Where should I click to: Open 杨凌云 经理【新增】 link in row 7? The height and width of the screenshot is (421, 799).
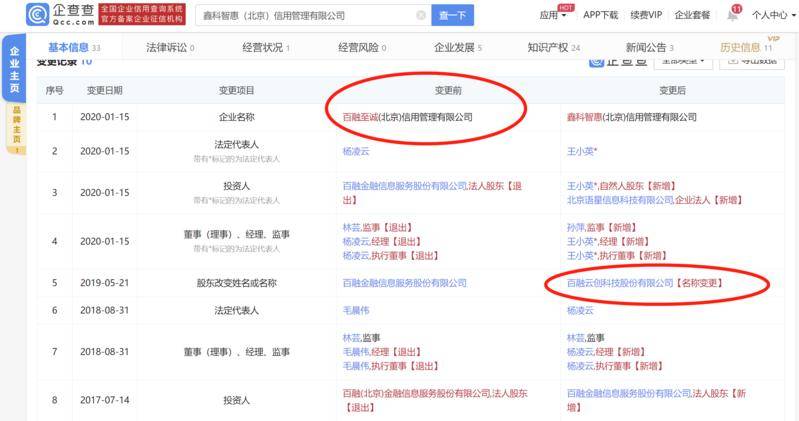[x=606, y=352]
